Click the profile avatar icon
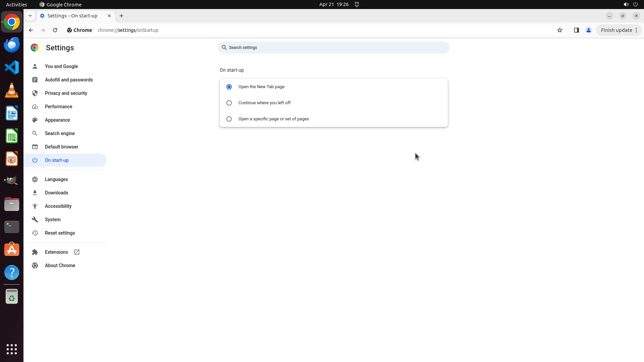Image resolution: width=644 pixels, height=362 pixels. (588, 30)
